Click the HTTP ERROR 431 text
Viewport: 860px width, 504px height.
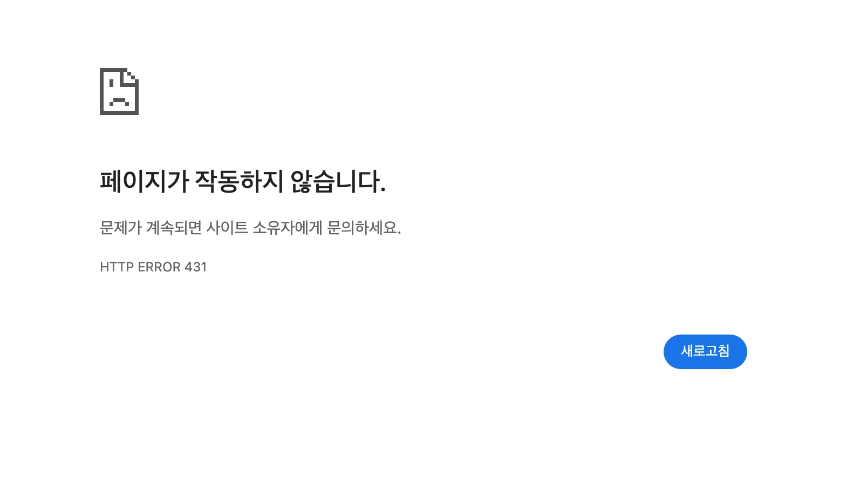[x=153, y=267]
